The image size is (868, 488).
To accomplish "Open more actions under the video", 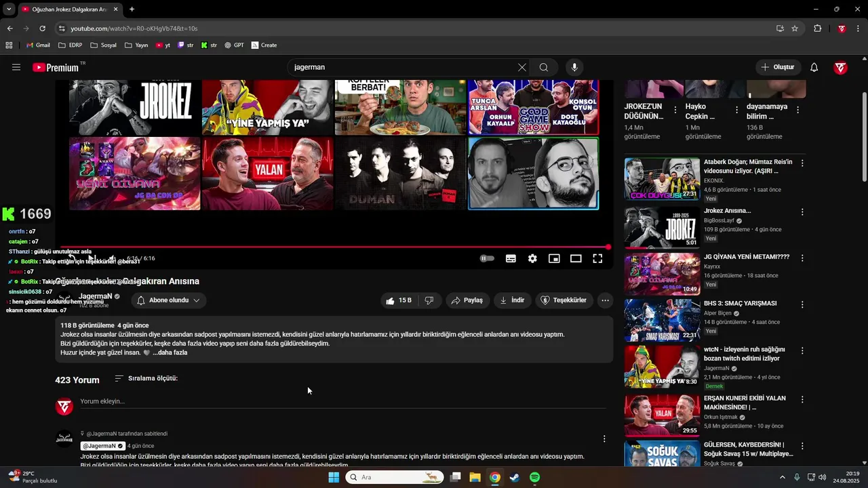I will pyautogui.click(x=605, y=300).
